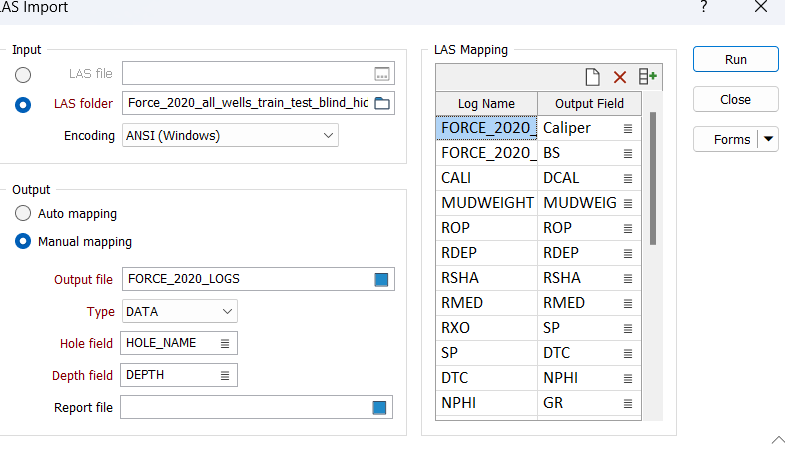Browse for LAS folder using folder icon
Image resolution: width=785 pixels, height=451 pixels.
click(382, 103)
